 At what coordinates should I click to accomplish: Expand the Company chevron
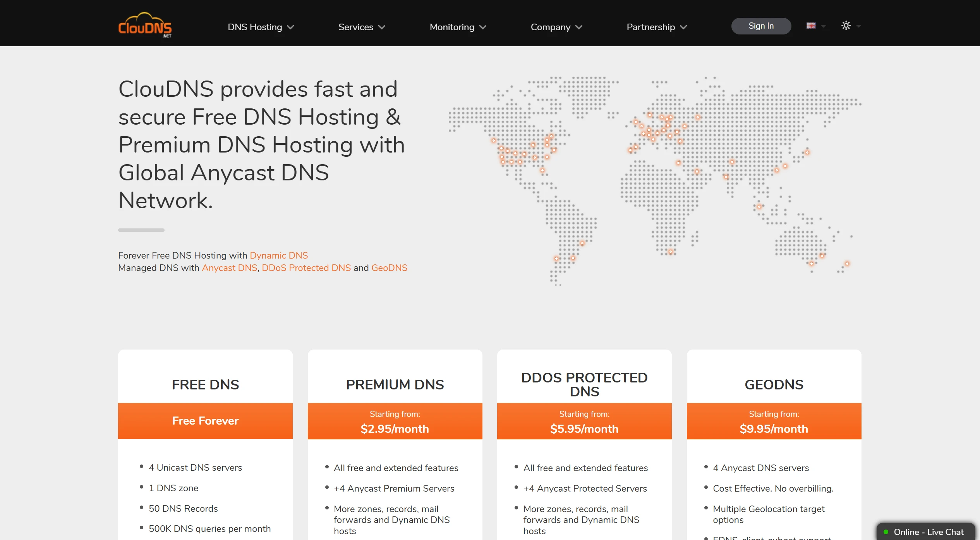coord(579,27)
